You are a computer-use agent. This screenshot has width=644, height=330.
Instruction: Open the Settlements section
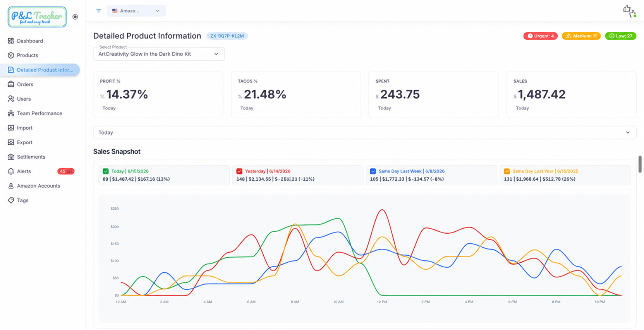pos(31,157)
